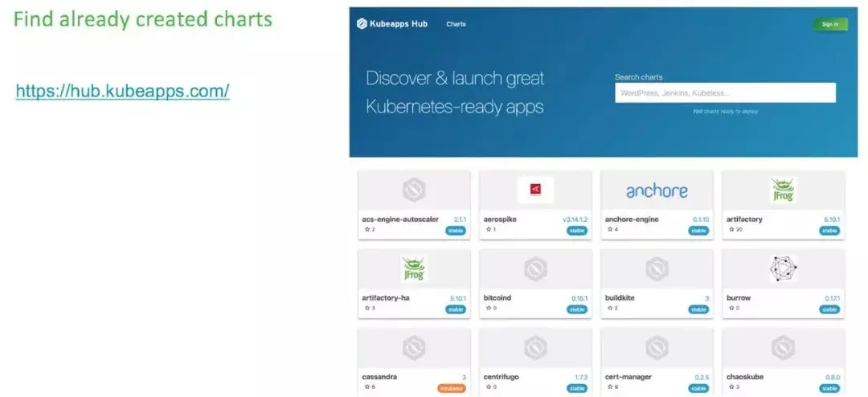Click the buildkite placeholder icon
Image resolution: width=868 pixels, height=397 pixels.
657,269
